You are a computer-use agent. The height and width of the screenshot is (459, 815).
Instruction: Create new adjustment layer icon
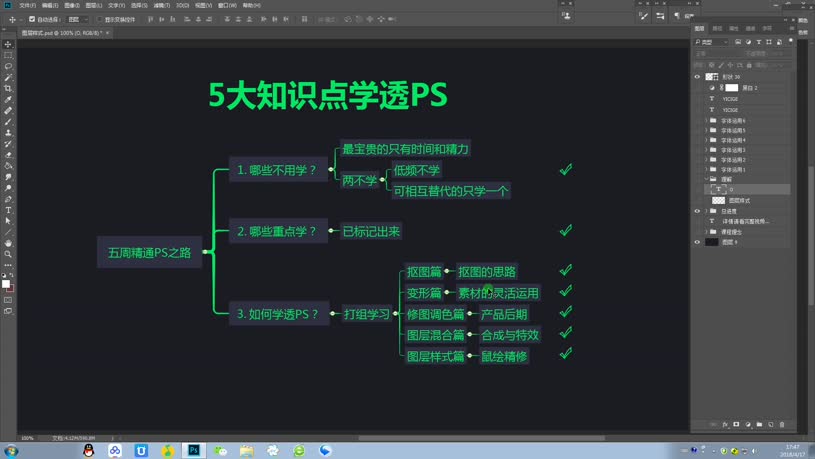(x=748, y=425)
